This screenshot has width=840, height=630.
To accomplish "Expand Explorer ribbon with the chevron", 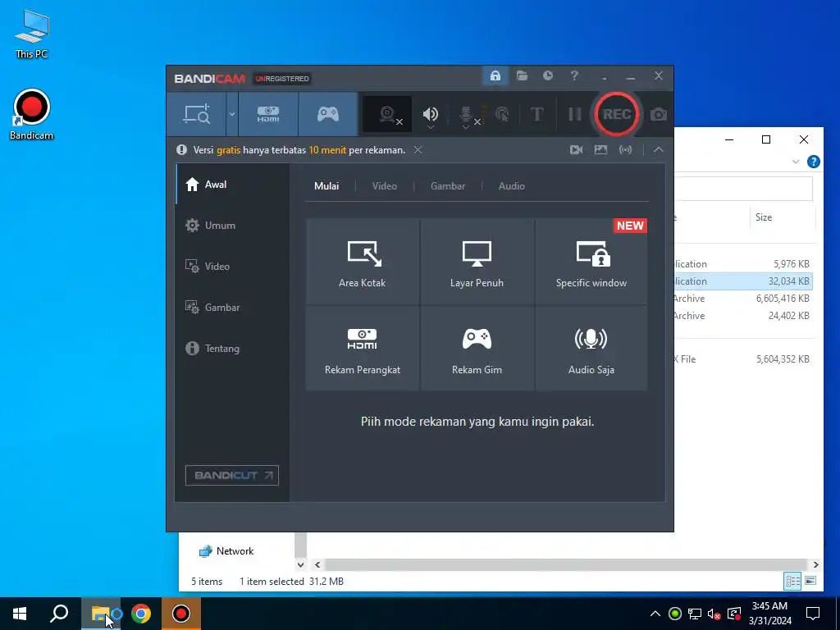I will [x=796, y=162].
